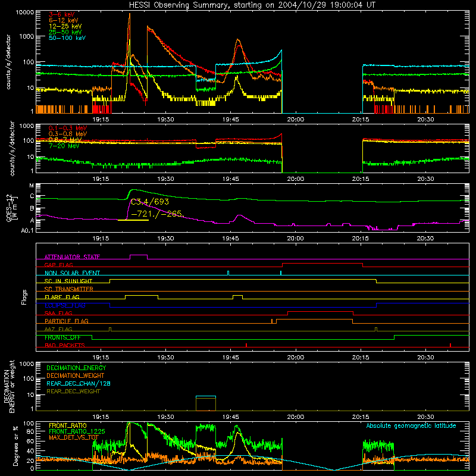
Task: Click the green 7-20 MeV legend label
Action: pos(64,146)
